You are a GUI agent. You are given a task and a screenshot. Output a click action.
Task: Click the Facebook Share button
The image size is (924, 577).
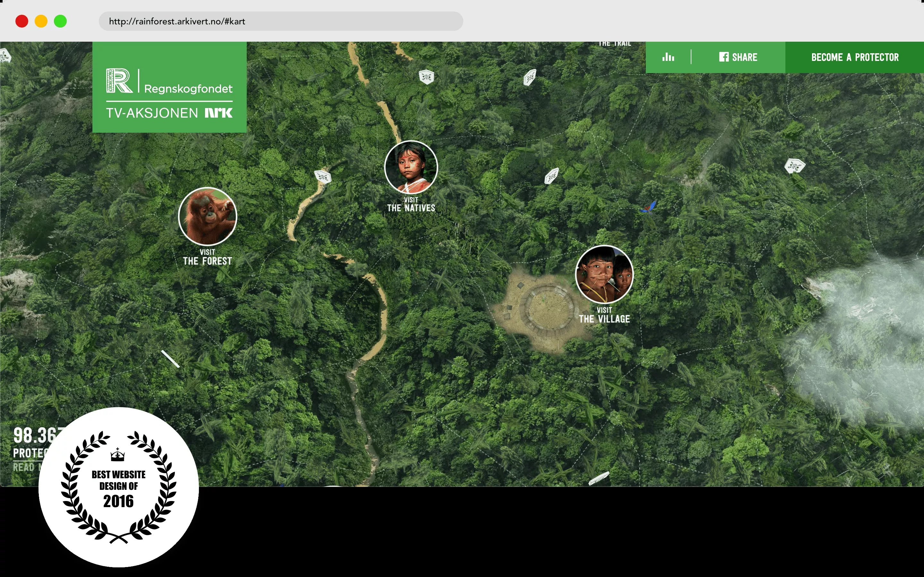(738, 57)
